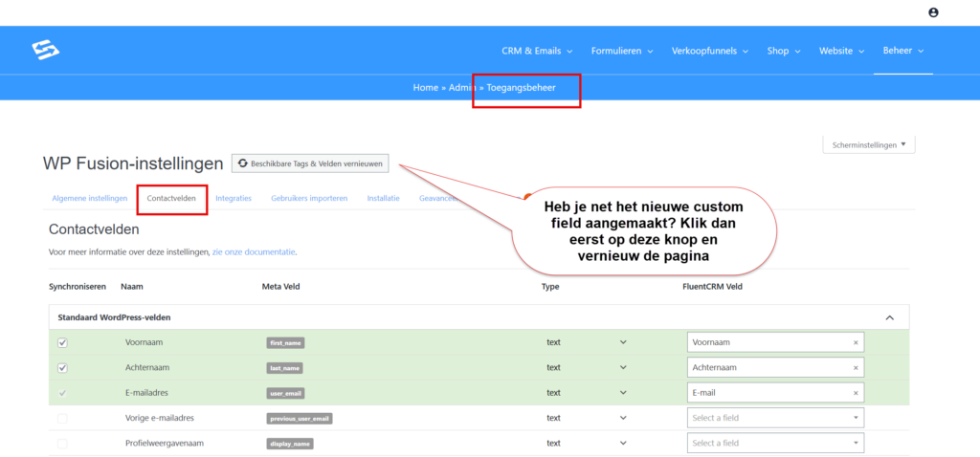980x457 pixels.
Task: Open Verkoopfunnels menu
Action: click(x=710, y=52)
